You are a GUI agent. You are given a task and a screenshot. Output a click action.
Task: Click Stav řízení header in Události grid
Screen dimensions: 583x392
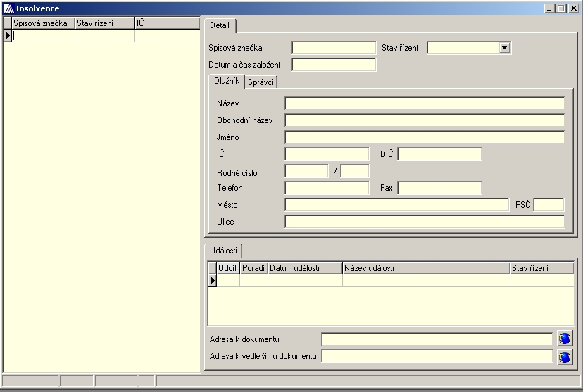pos(541,268)
